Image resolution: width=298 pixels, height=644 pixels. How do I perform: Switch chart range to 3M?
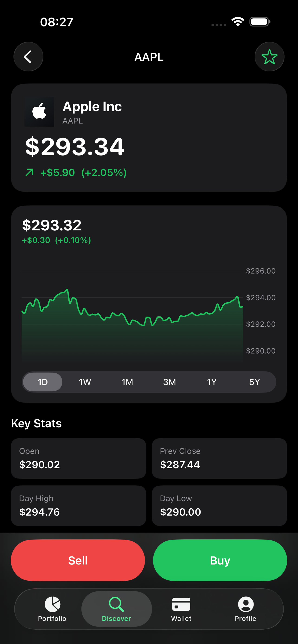tap(170, 382)
